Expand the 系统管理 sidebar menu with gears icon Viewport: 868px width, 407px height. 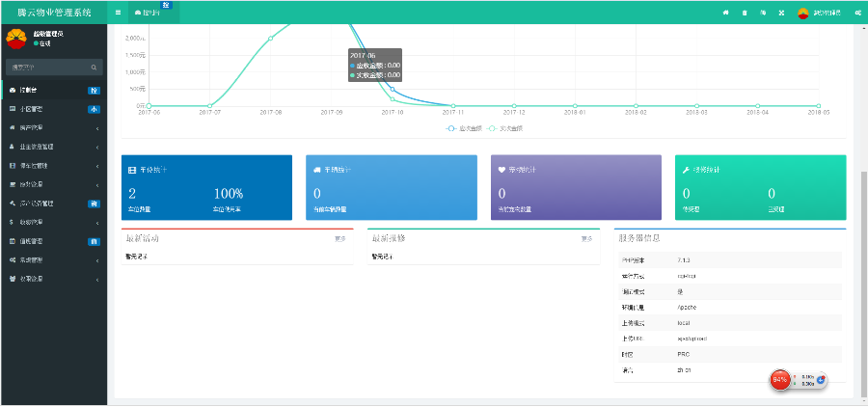pos(53,259)
